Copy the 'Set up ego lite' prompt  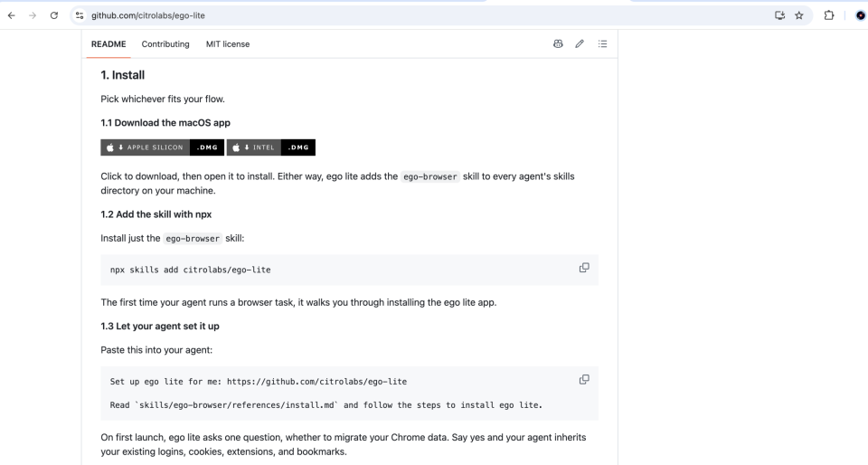(x=584, y=380)
